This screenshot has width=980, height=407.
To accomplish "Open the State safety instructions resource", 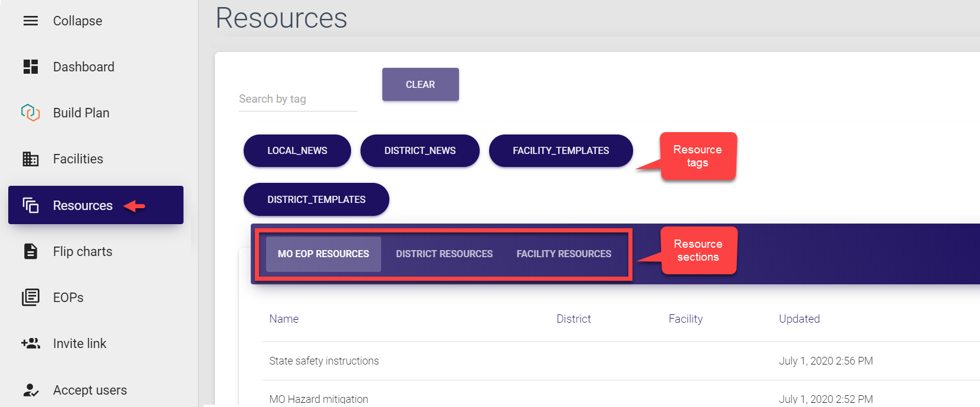I will pos(324,361).
